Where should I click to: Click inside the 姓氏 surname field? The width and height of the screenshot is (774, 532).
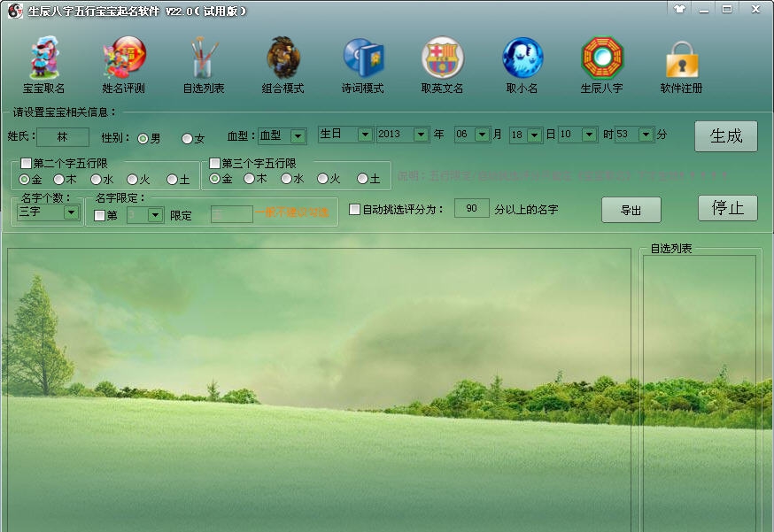(x=62, y=137)
